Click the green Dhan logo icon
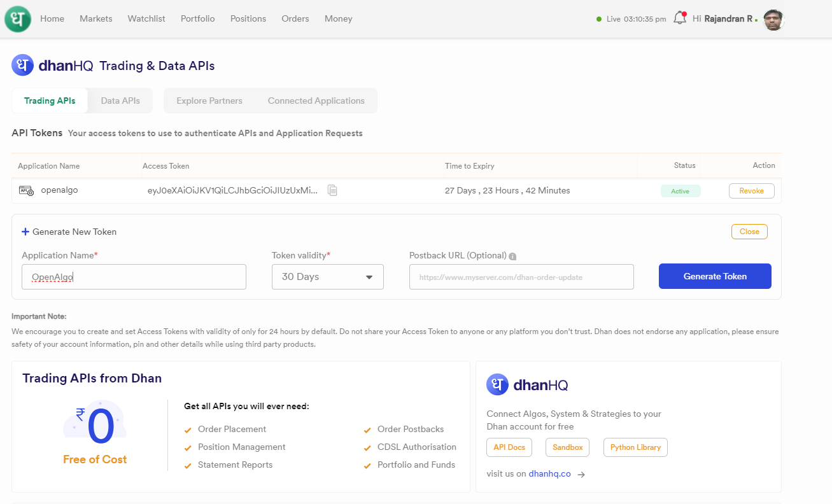 (18, 18)
